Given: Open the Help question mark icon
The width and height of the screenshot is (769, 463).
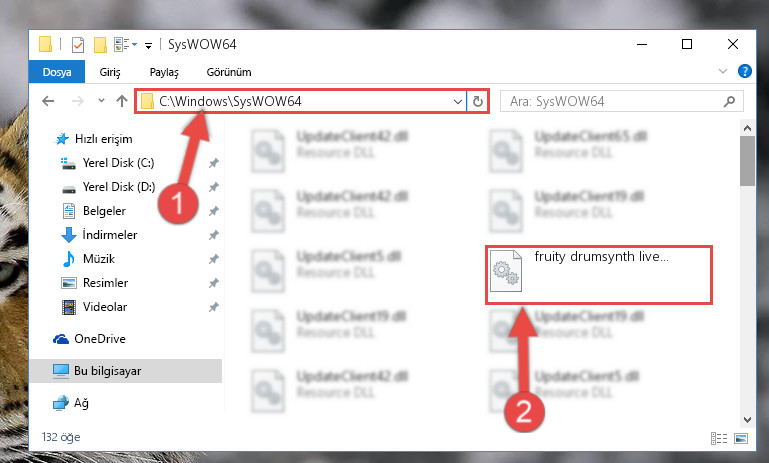Looking at the screenshot, I should pyautogui.click(x=744, y=72).
